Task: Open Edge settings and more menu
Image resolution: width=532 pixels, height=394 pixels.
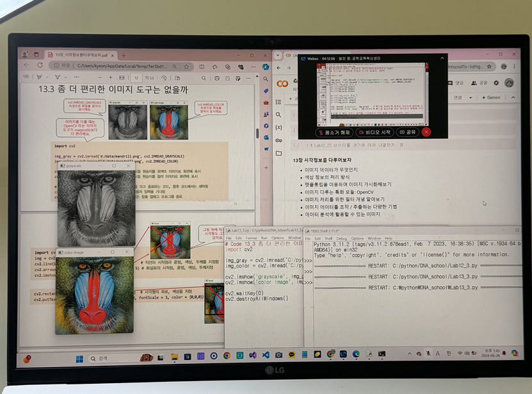Action: 253,67
